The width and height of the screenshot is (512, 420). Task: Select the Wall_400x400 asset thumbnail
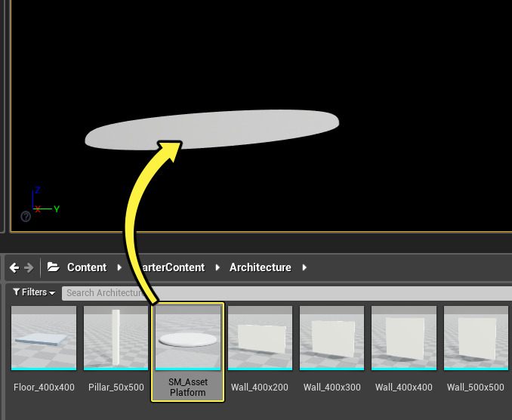tap(404, 338)
